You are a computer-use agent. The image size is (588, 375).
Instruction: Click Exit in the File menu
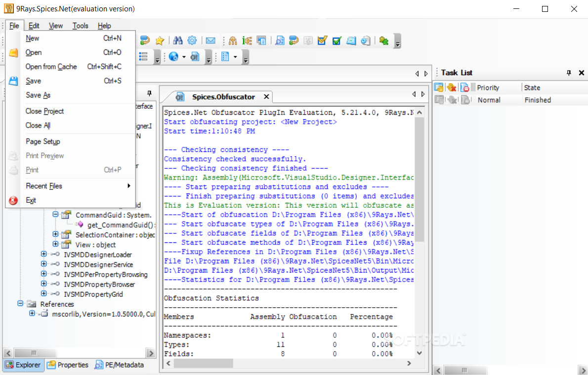click(71, 200)
